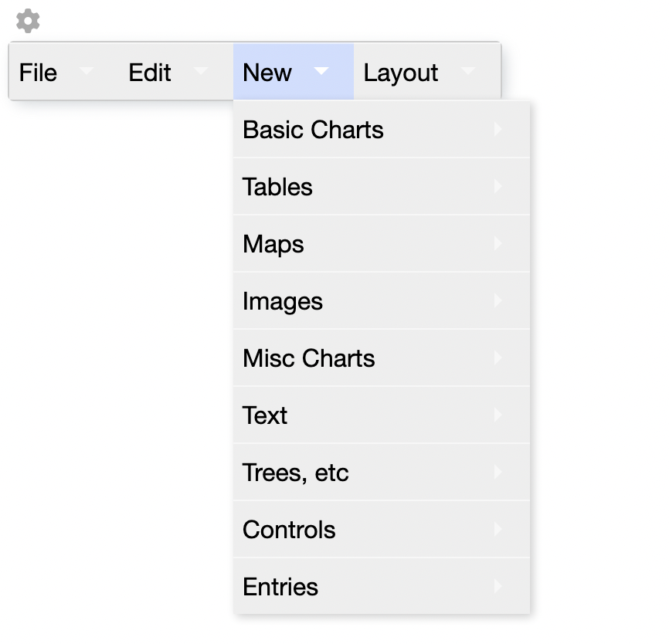Choose the Tables menu entry
Viewport: 669px width, 644px height.
coord(277,187)
